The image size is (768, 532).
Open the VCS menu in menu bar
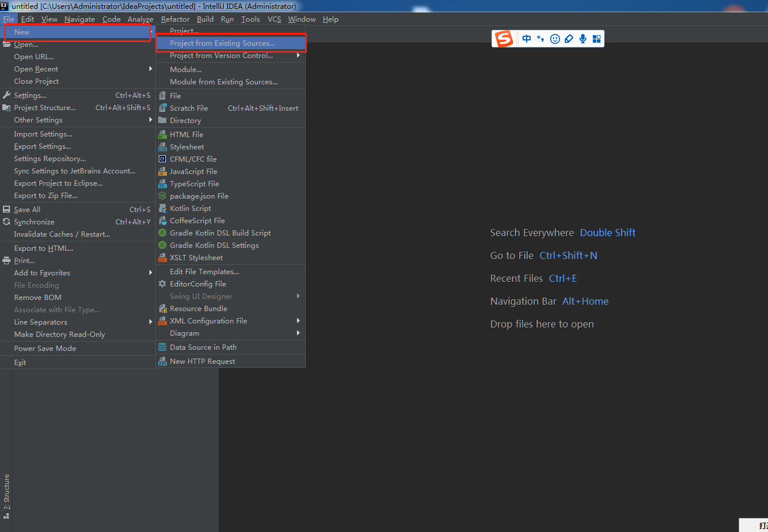(274, 19)
